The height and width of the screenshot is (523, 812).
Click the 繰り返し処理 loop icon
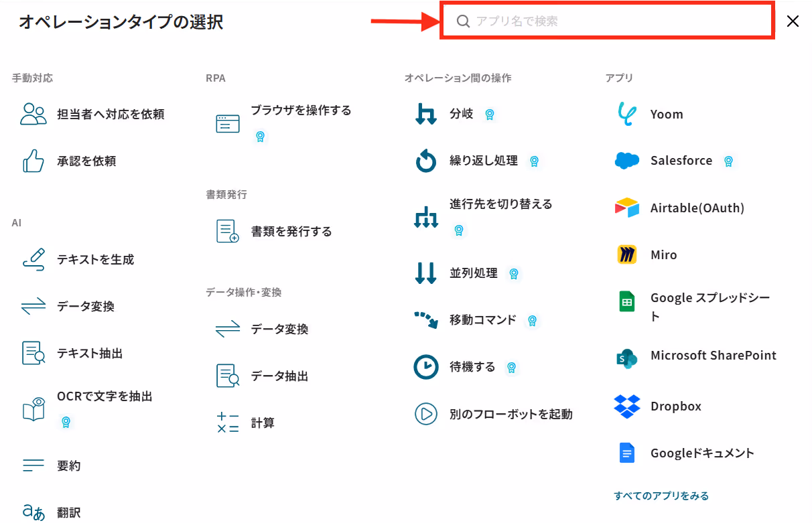[x=426, y=161]
